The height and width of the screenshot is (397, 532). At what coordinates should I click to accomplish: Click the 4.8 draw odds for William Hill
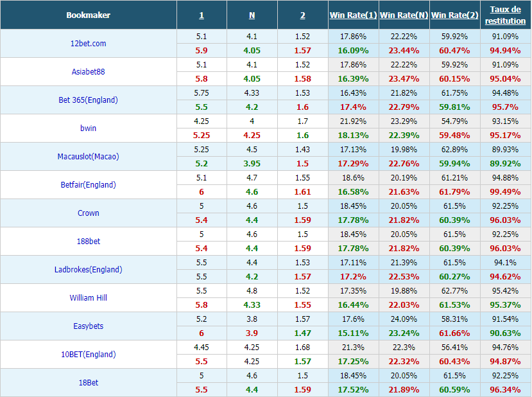pyautogui.click(x=252, y=291)
